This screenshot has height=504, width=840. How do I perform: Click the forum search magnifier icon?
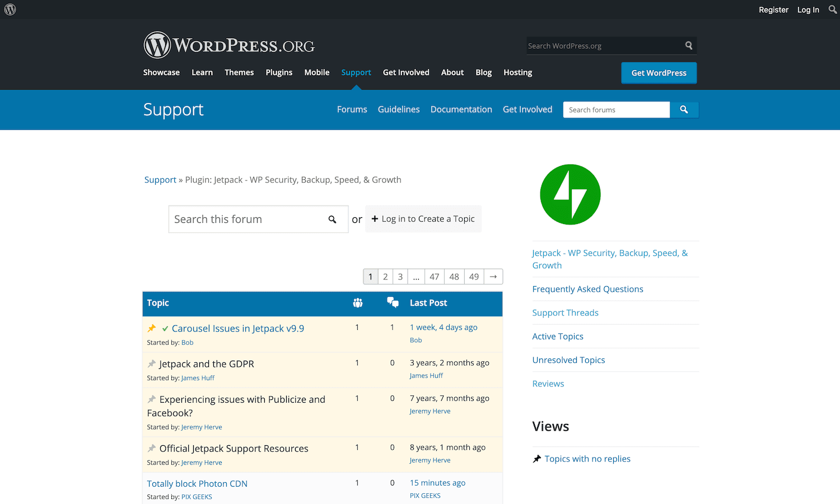(x=684, y=110)
